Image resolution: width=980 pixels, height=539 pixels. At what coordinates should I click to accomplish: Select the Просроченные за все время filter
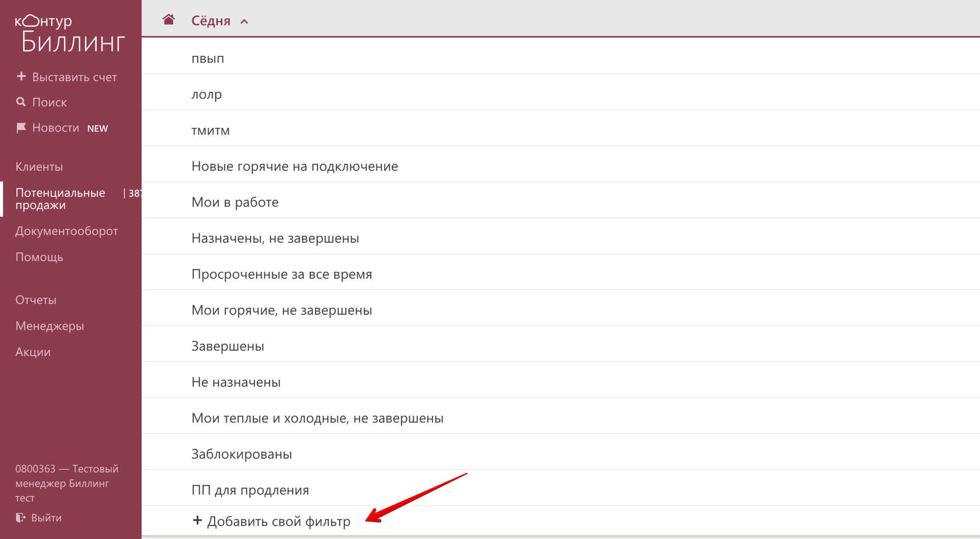[x=281, y=274]
